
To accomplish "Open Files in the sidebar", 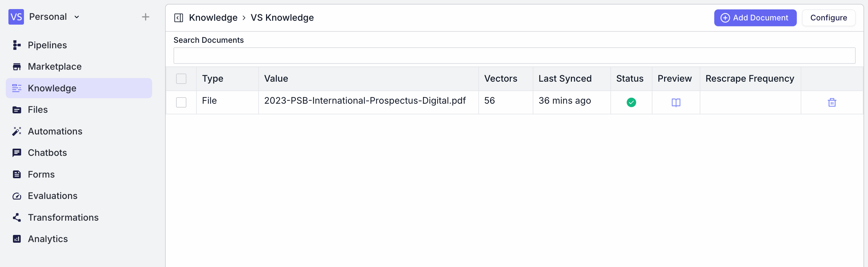I will pos(79,110).
